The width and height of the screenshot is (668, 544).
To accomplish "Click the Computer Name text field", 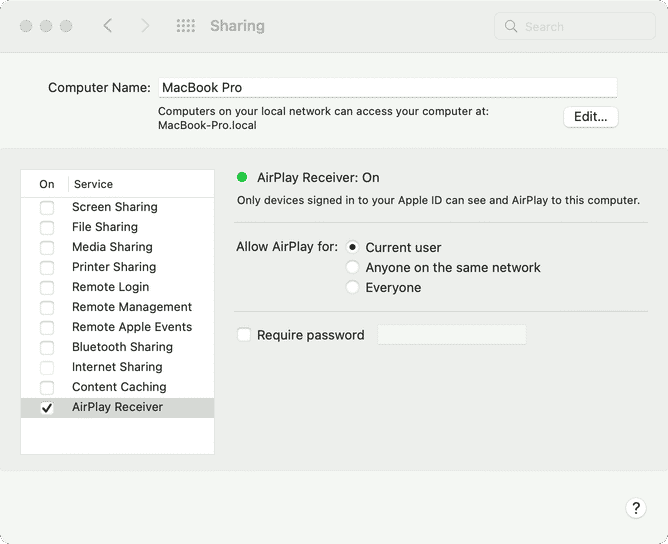I will [x=388, y=87].
